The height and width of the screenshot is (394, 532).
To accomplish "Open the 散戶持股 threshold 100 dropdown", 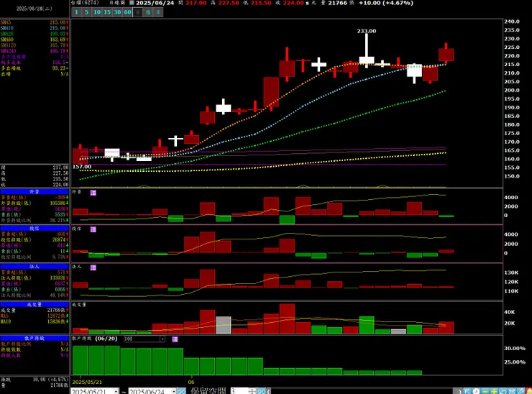I will point(162,339).
